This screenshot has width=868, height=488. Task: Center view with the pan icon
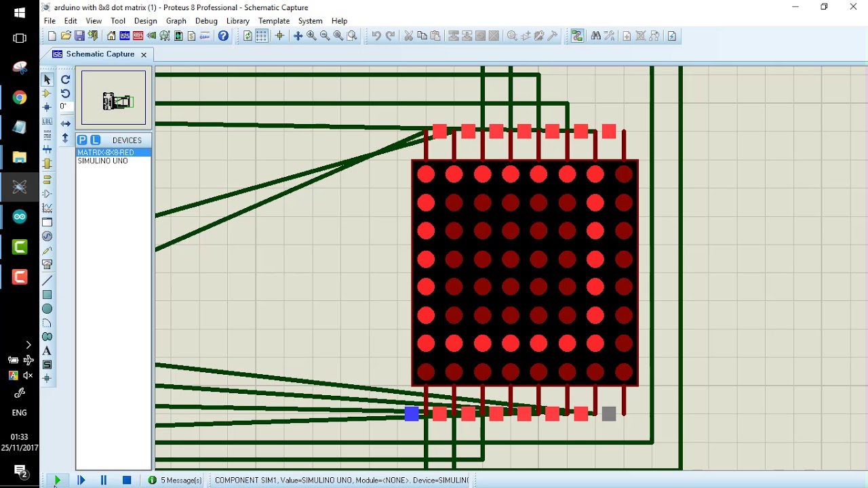pos(298,36)
